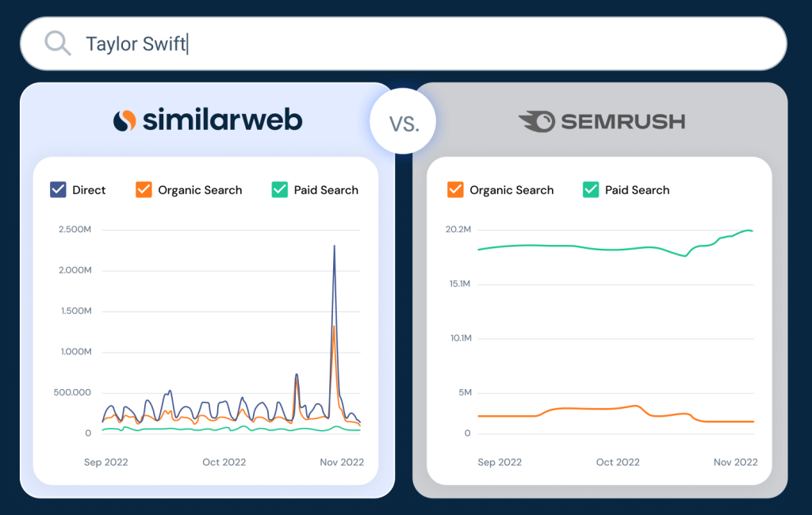Select Sep 2022 label on Similarweb chart

(105, 462)
